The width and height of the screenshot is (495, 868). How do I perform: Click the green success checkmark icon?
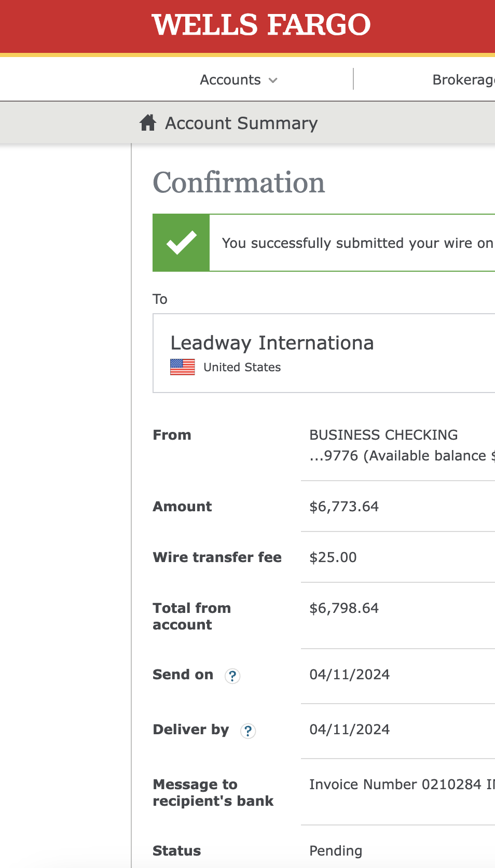[181, 243]
